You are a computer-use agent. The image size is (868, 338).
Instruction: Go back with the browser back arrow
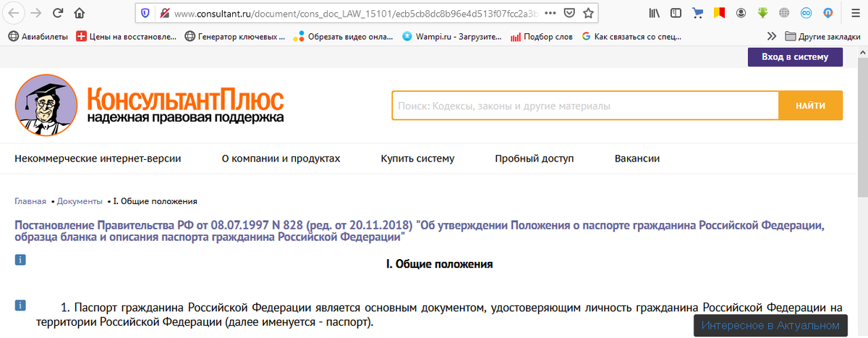click(x=14, y=12)
